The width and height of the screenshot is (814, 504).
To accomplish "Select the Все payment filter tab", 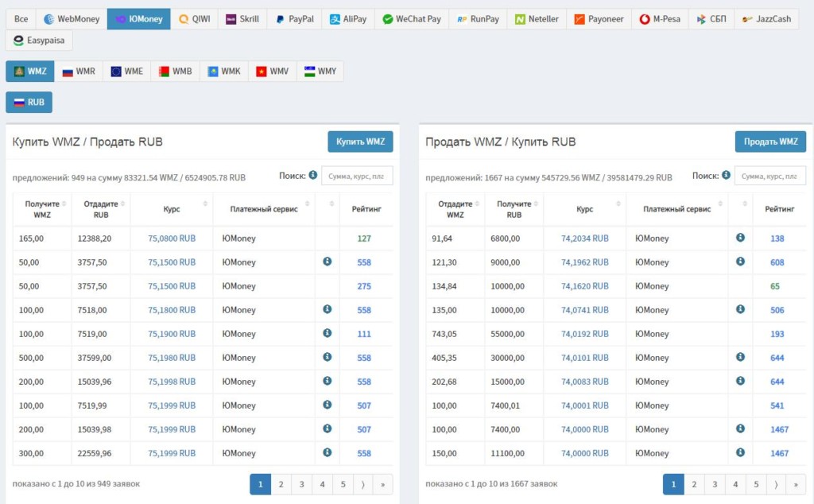I will [x=21, y=19].
